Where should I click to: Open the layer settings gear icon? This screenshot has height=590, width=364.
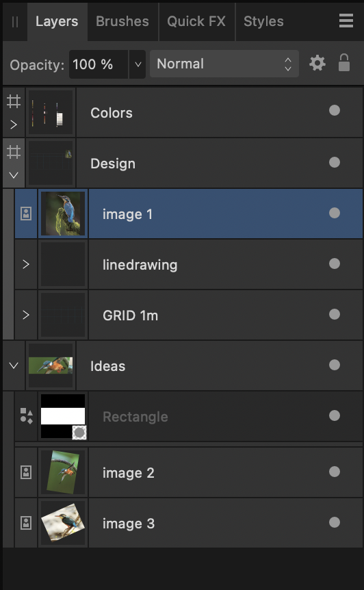pos(317,63)
